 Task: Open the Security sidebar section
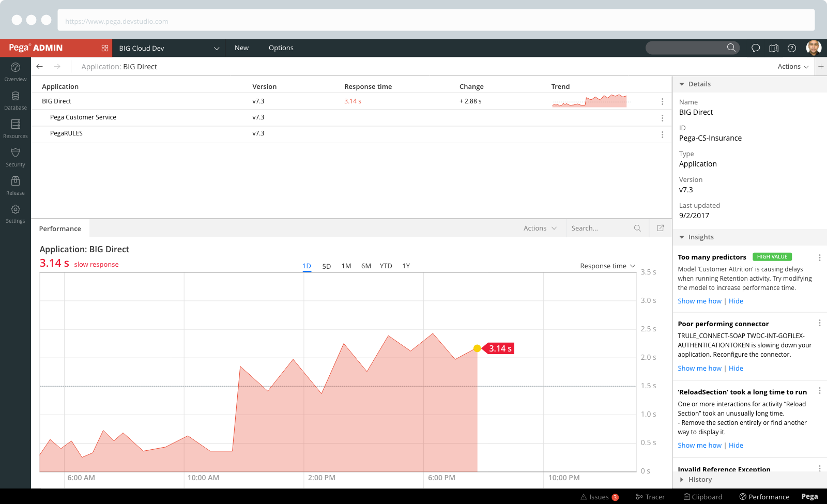[16, 157]
